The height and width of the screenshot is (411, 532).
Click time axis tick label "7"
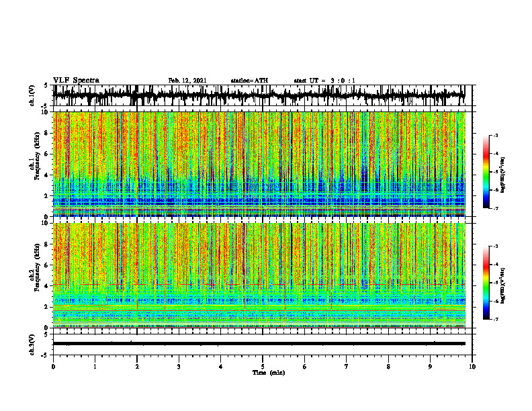347,367
